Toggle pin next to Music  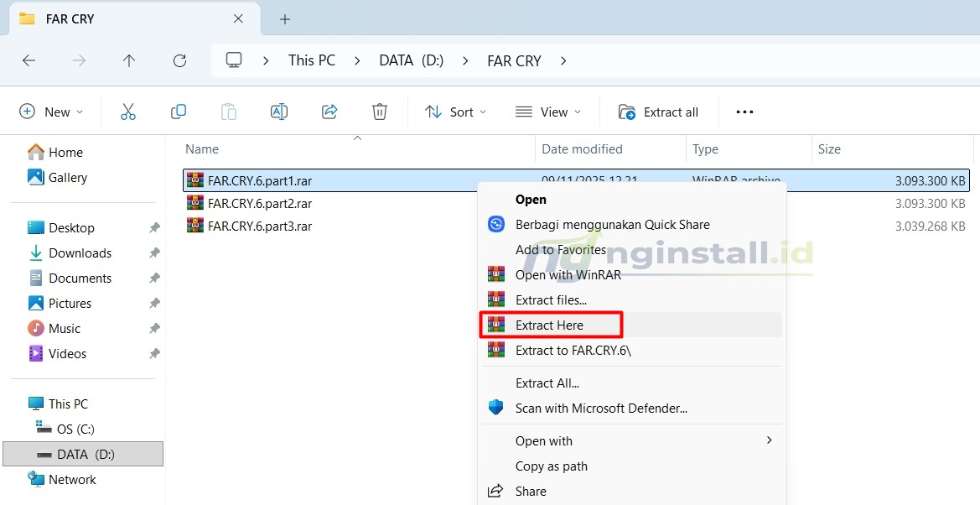[x=154, y=329]
